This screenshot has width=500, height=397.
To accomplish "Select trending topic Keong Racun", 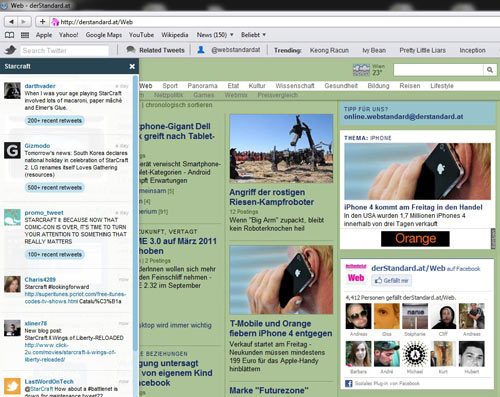I will (x=329, y=50).
